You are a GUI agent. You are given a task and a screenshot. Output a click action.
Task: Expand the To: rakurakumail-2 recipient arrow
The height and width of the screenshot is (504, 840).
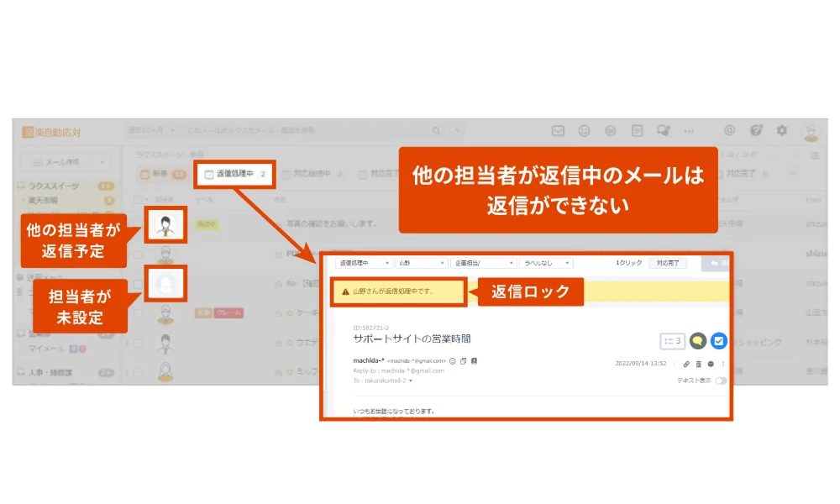411,381
